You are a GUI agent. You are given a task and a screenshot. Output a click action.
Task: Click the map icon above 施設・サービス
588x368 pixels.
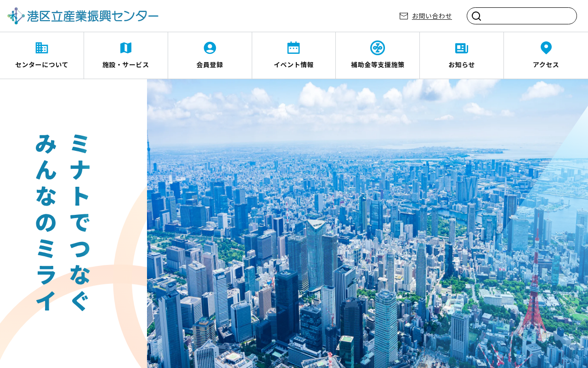pyautogui.click(x=126, y=48)
